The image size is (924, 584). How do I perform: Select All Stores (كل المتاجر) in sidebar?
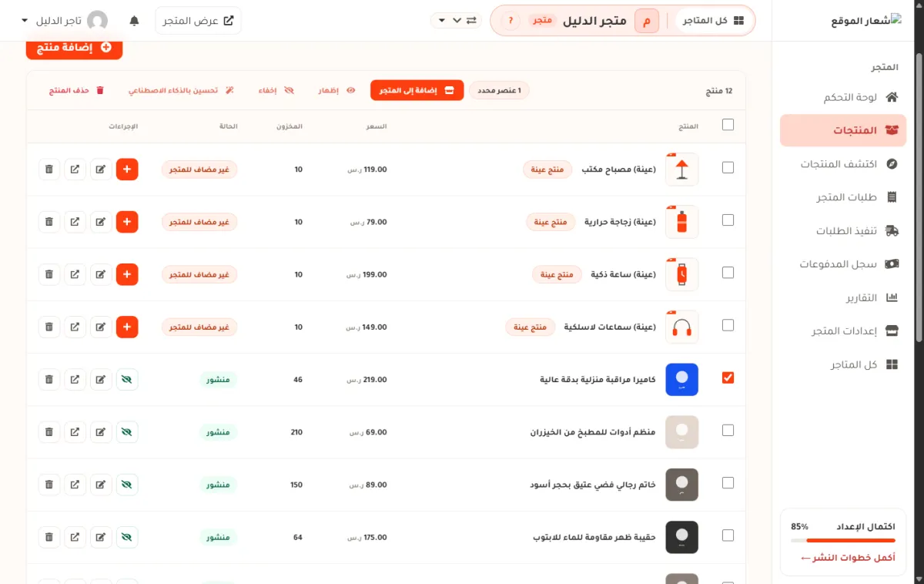click(843, 364)
